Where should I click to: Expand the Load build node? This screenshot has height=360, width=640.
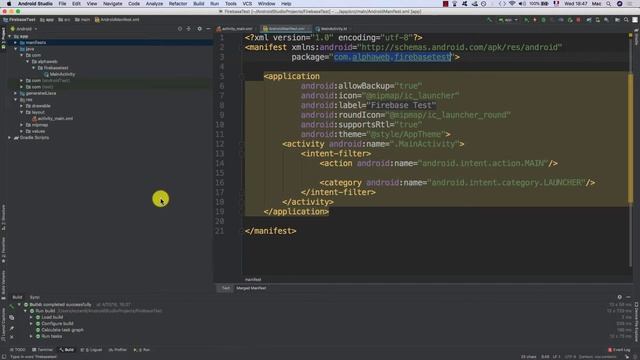tap(31, 317)
